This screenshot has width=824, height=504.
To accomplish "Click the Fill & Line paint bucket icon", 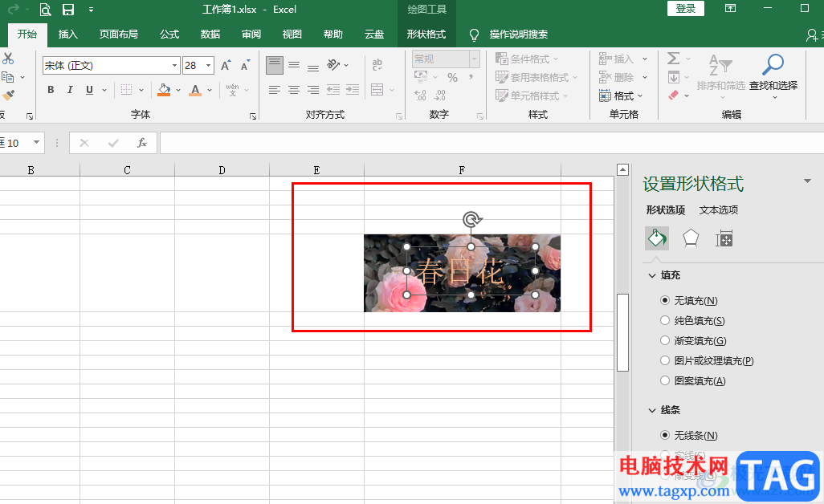I will point(657,238).
